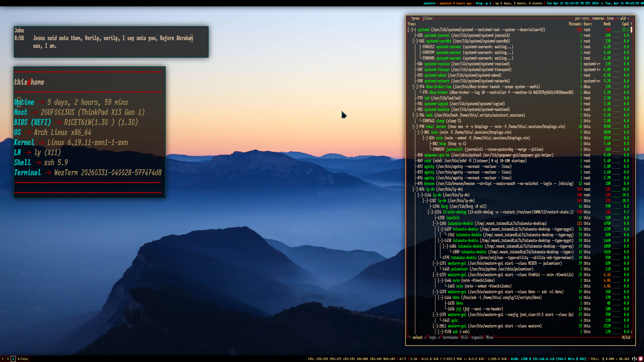The height and width of the screenshot is (362, 644).
Task: Collapse the systemd PID 1 tree node
Action: click(x=410, y=30)
